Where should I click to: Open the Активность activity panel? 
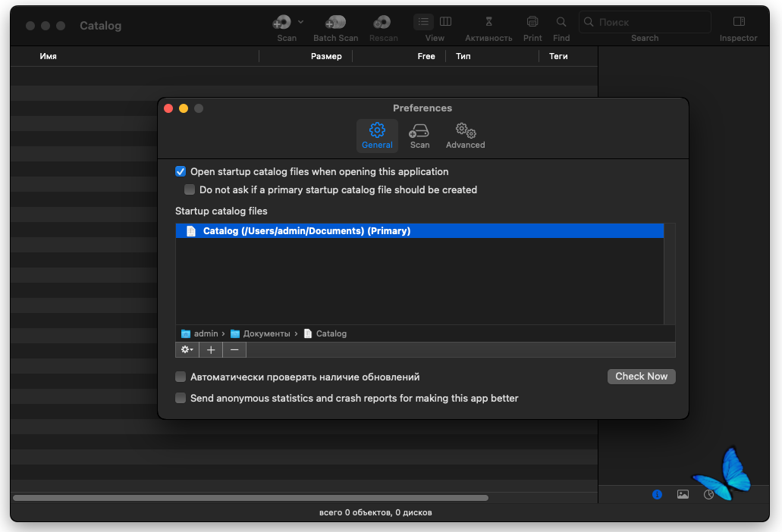pyautogui.click(x=488, y=21)
